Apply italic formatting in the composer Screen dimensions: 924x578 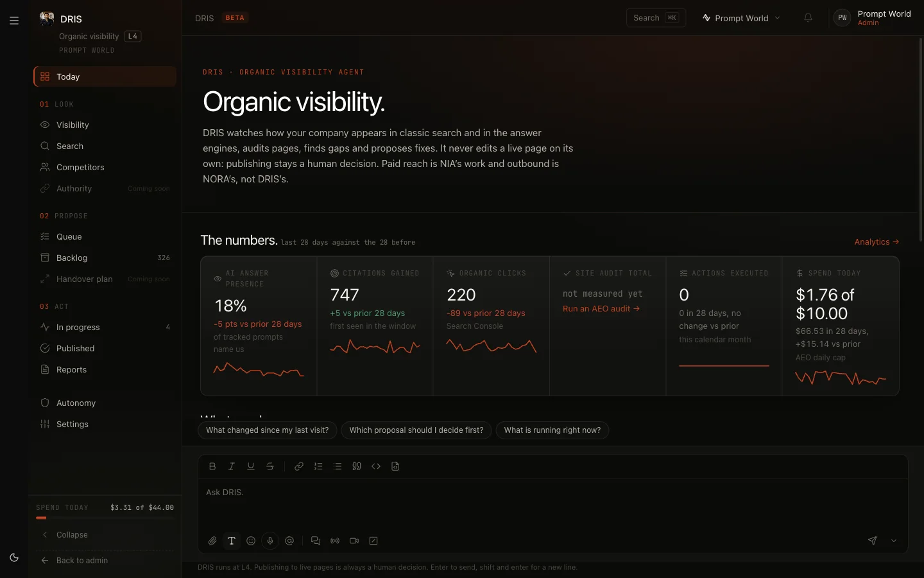pos(232,466)
